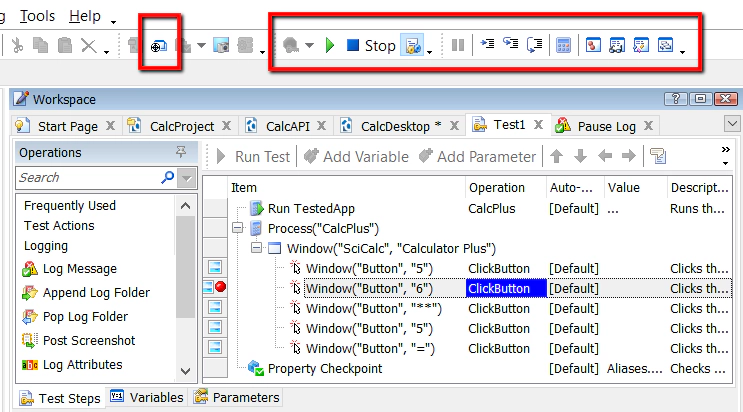Viewport: 743px width, 412px height.
Task: Select the Post Screenshot operation
Action: coord(78,340)
